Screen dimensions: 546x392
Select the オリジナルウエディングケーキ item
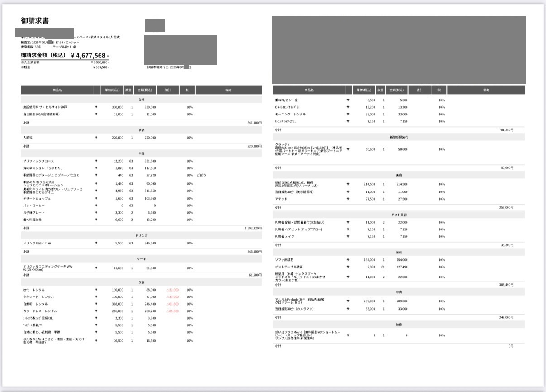(48, 268)
